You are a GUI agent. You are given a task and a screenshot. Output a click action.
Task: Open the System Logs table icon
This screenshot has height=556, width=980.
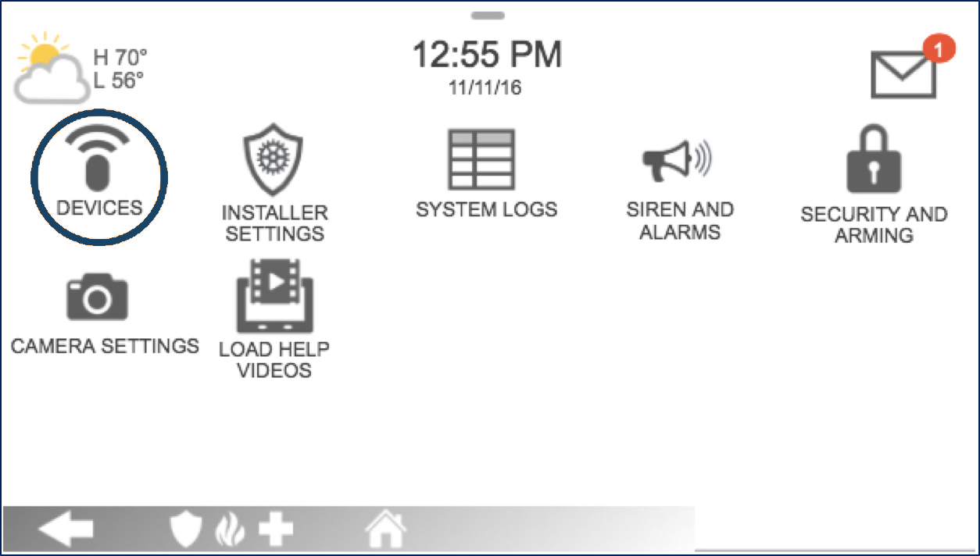tap(481, 160)
